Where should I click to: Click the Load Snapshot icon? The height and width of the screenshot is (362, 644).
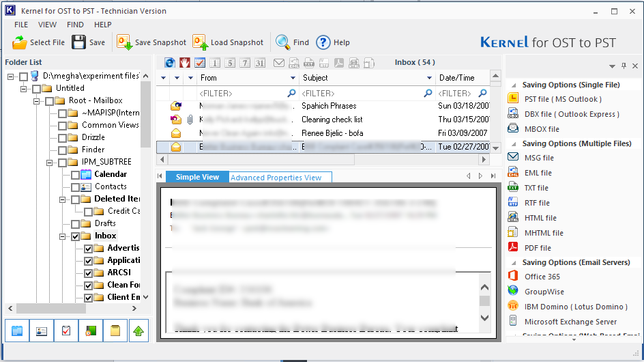[x=201, y=42]
